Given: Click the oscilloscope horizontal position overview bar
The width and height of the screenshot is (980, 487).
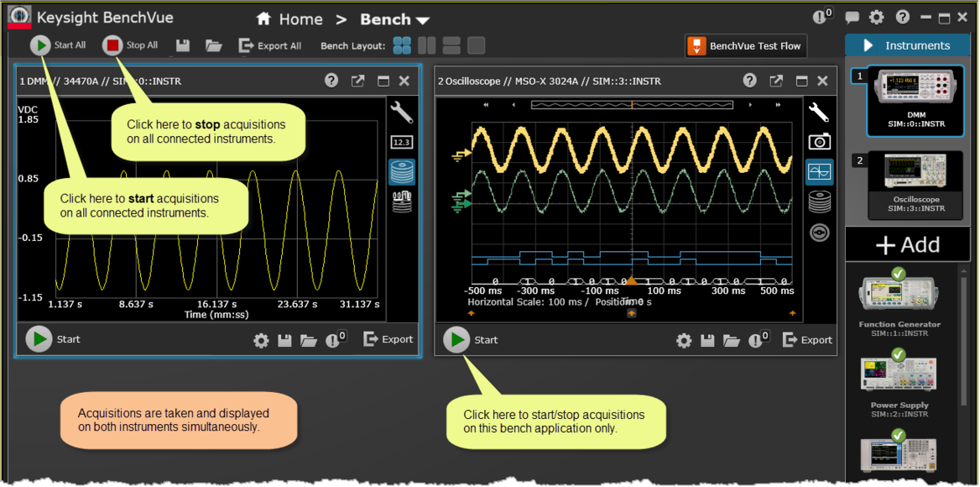Looking at the screenshot, I should pyautogui.click(x=631, y=105).
